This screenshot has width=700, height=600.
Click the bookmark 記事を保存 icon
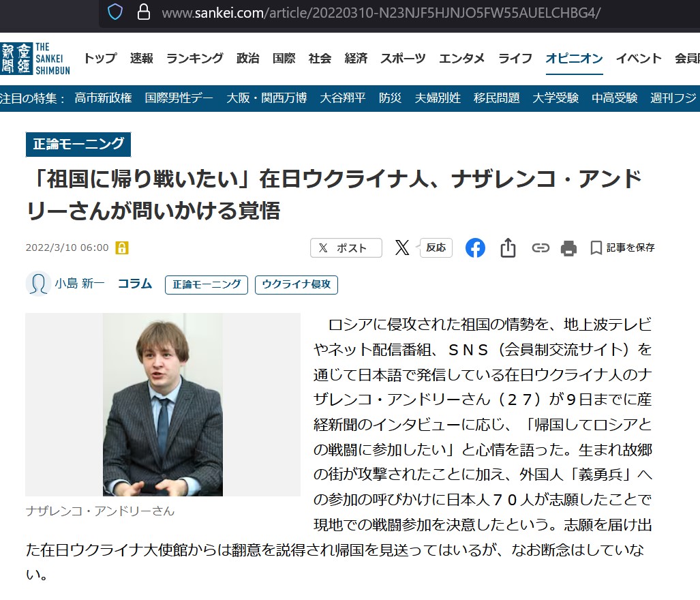coord(596,247)
